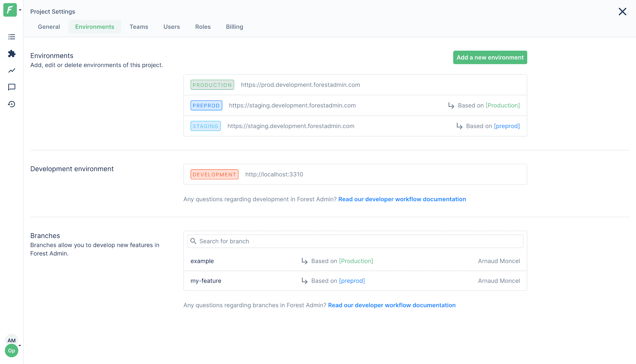This screenshot has width=636, height=364.
Task: Open the collections list icon in sidebar
Action: pos(12,37)
